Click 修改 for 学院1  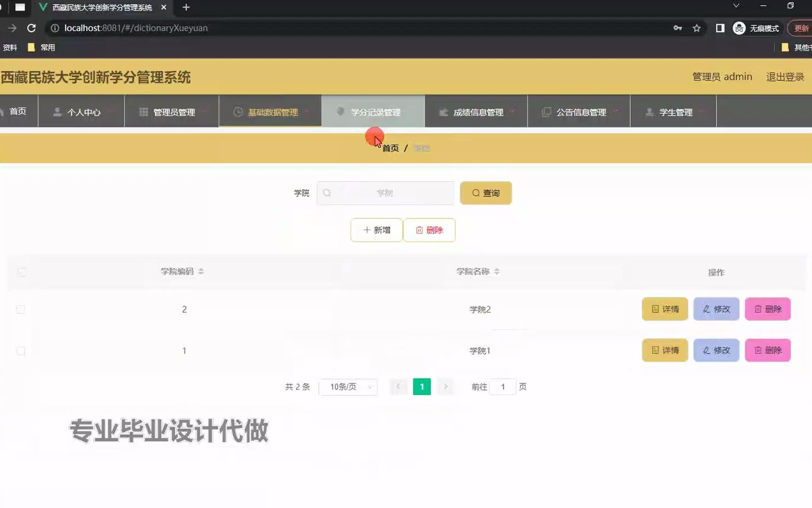[x=716, y=350]
